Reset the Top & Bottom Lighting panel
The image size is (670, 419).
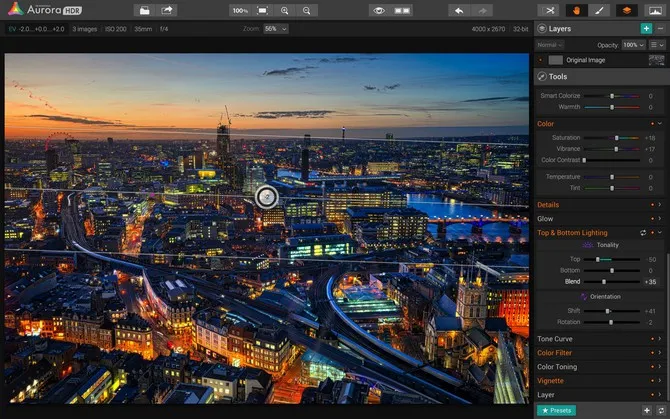pyautogui.click(x=644, y=232)
